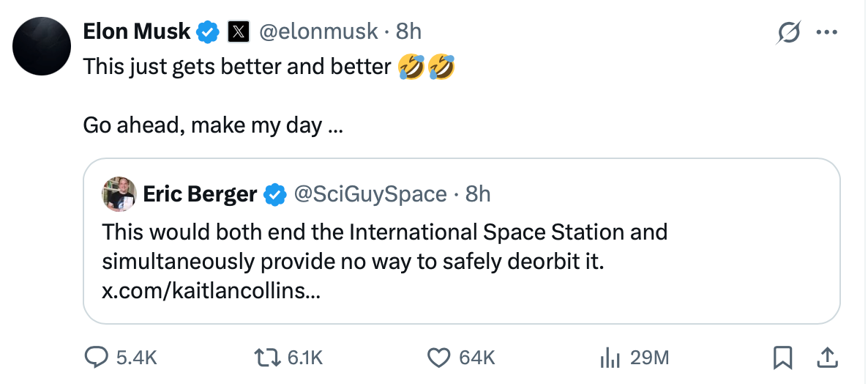This screenshot has height=384, width=868.
Task: Like the post with heart icon
Action: coord(438,357)
